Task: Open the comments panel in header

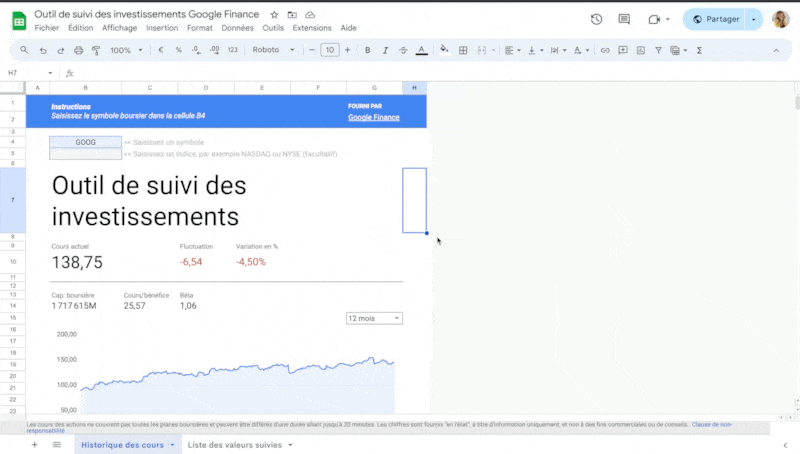Action: (x=624, y=19)
